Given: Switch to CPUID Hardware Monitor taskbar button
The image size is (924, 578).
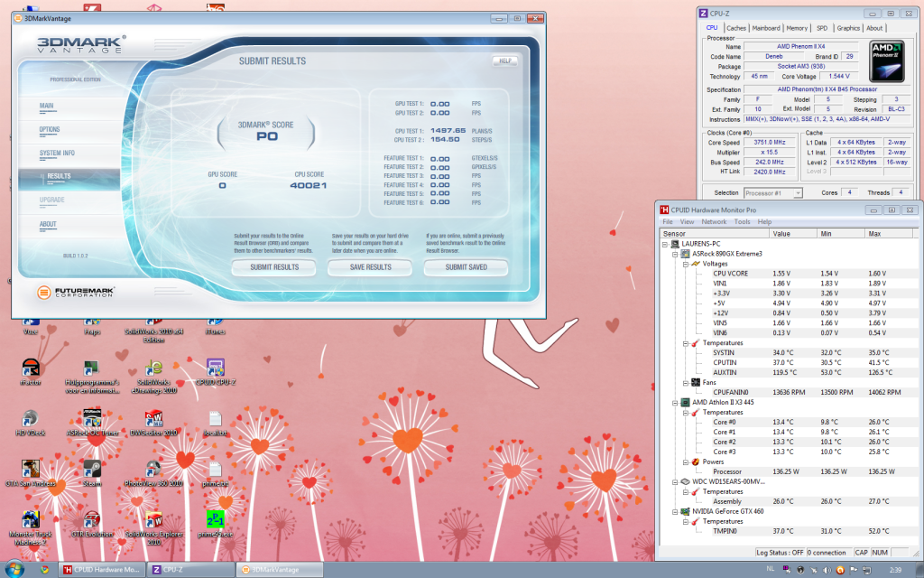Looking at the screenshot, I should click(x=101, y=570).
